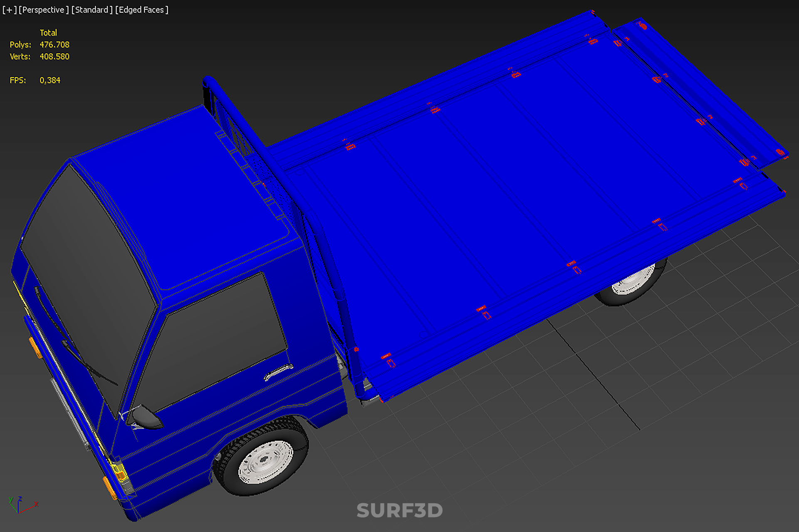Select the front wheel of the truck
The width and height of the screenshot is (799, 532).
click(x=264, y=459)
